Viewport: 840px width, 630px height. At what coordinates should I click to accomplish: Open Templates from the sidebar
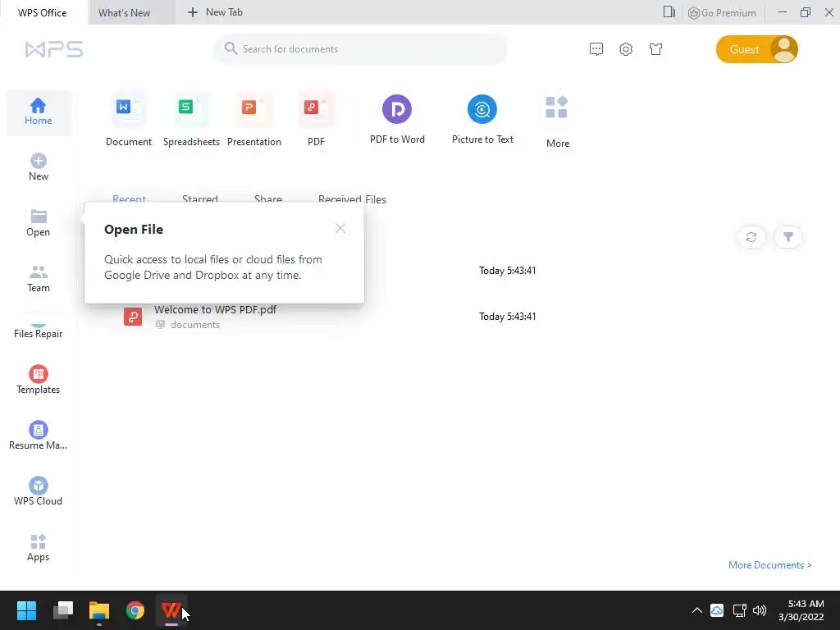[38, 380]
